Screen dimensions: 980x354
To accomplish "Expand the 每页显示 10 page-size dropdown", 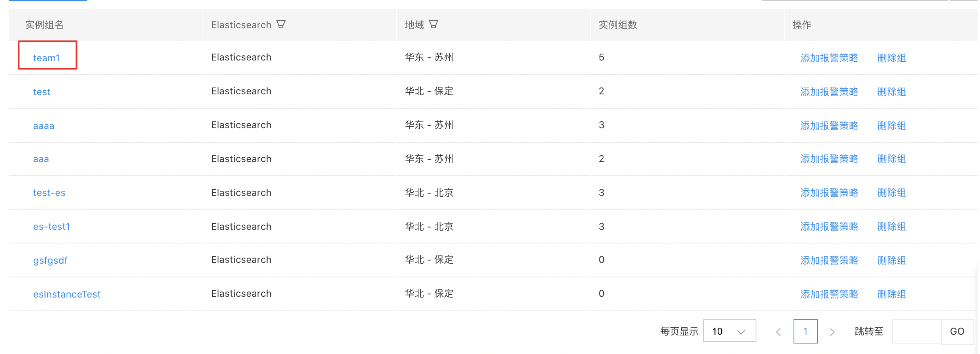I will (729, 331).
